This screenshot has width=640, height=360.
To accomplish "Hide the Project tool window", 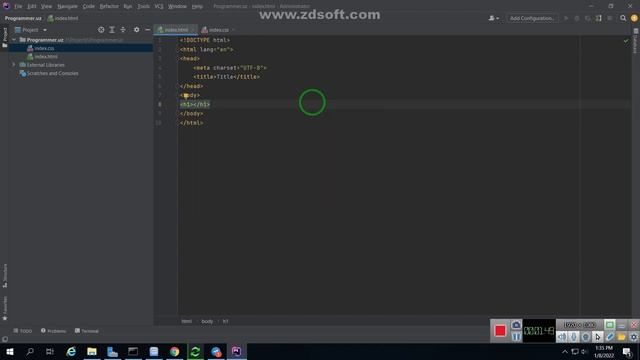I will [x=147, y=30].
